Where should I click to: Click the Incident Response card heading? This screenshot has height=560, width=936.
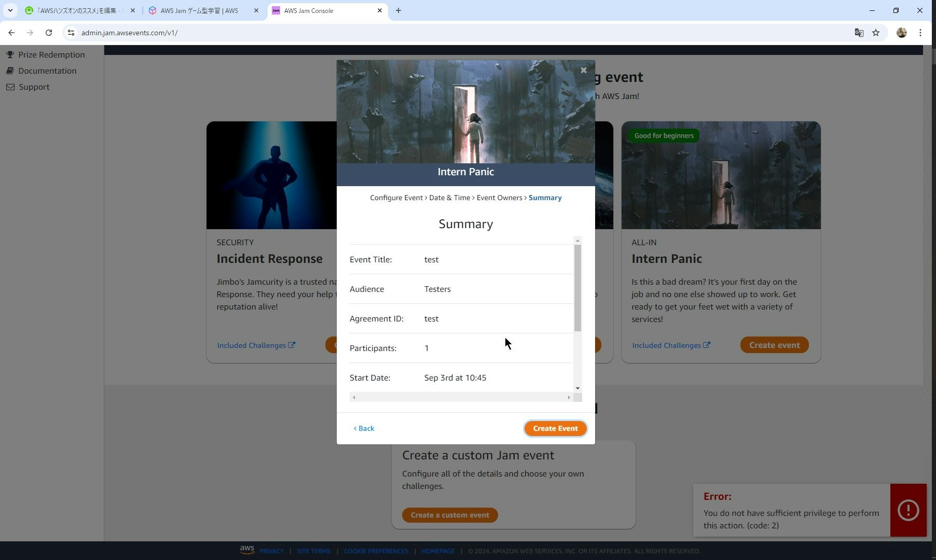269,259
